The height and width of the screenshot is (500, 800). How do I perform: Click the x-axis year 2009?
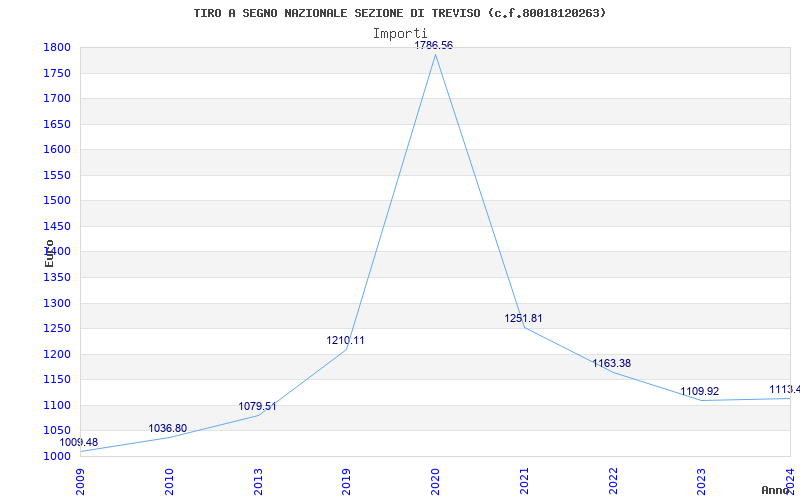(x=80, y=481)
